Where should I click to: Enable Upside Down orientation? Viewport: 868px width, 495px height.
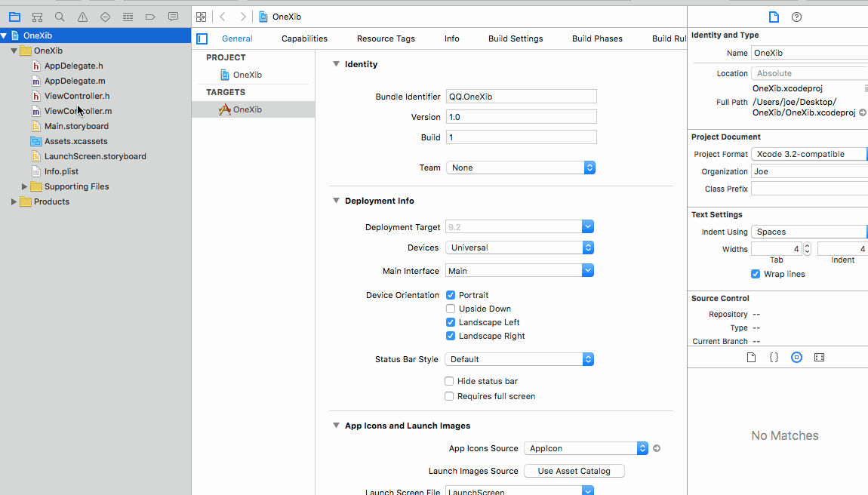(x=451, y=309)
